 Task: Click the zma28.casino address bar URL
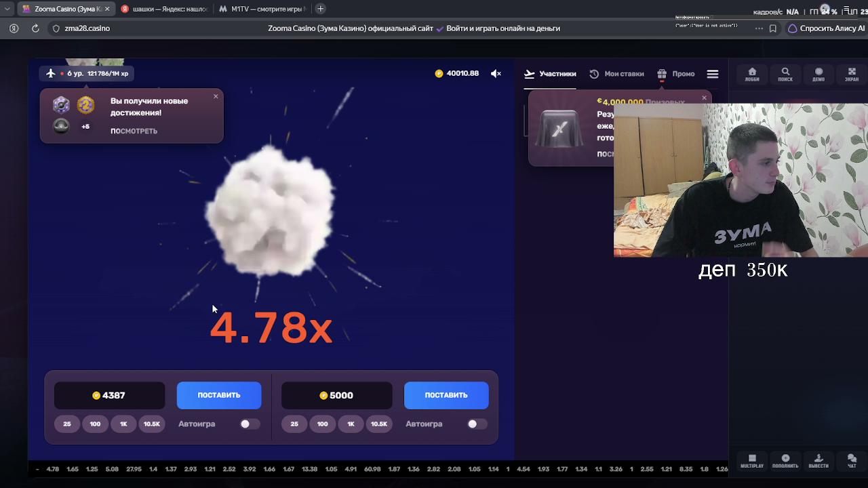(x=87, y=28)
